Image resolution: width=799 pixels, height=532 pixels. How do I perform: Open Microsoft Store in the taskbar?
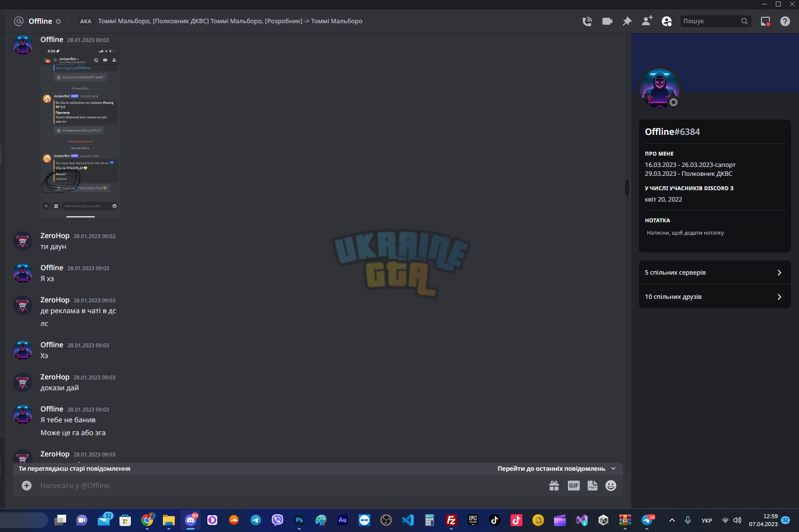tap(125, 520)
